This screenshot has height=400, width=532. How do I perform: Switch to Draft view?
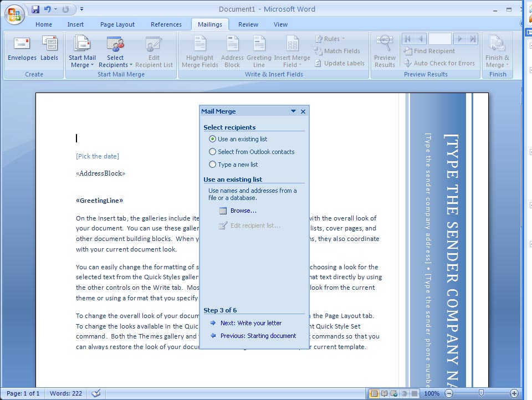tap(415, 393)
